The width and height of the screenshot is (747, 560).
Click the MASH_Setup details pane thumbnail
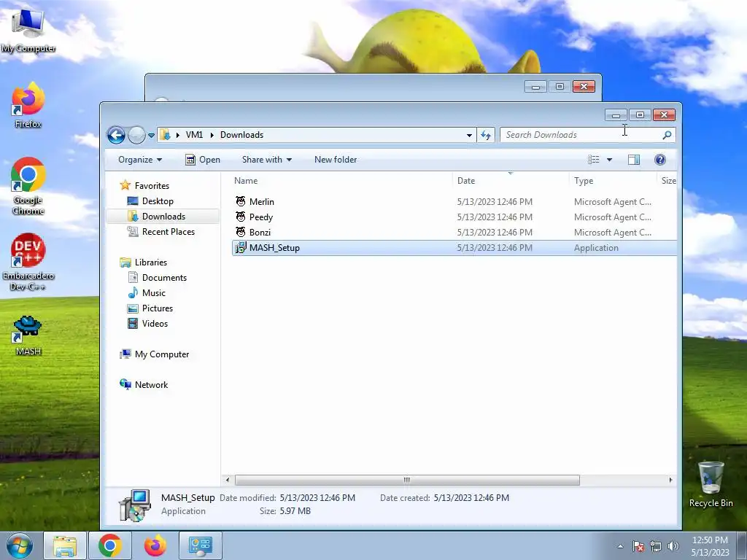[135, 505]
